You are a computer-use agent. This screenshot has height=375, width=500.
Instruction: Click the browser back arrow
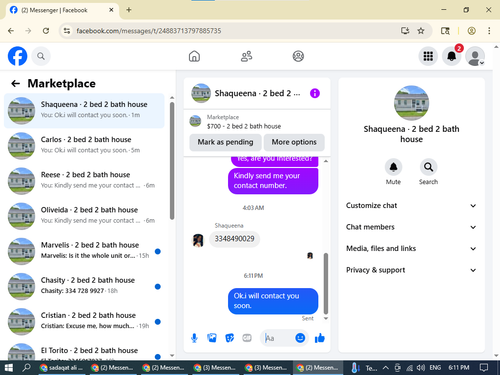click(x=11, y=31)
